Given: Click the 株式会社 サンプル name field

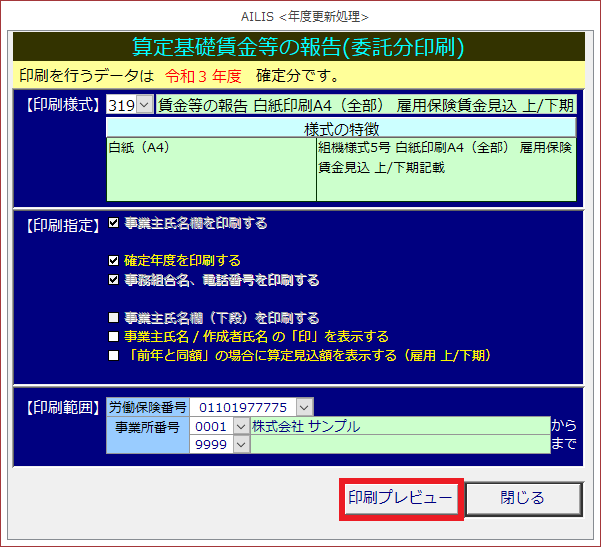Looking at the screenshot, I should (398, 426).
